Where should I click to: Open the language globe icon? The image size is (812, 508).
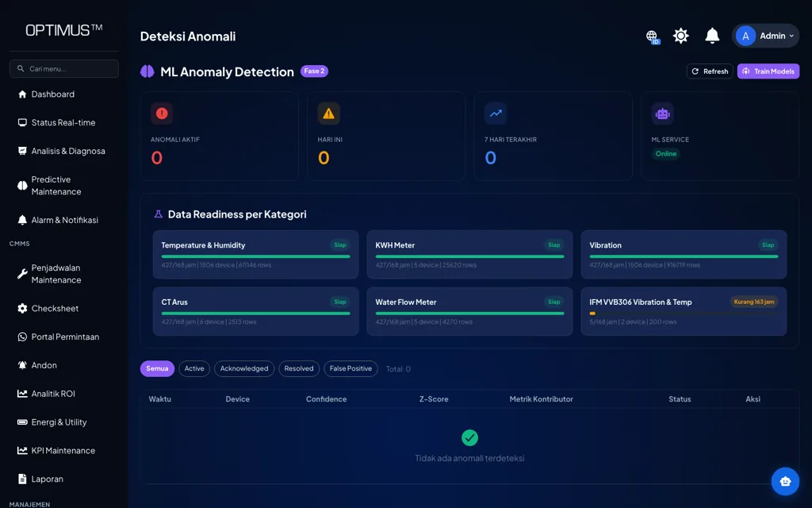tap(652, 37)
